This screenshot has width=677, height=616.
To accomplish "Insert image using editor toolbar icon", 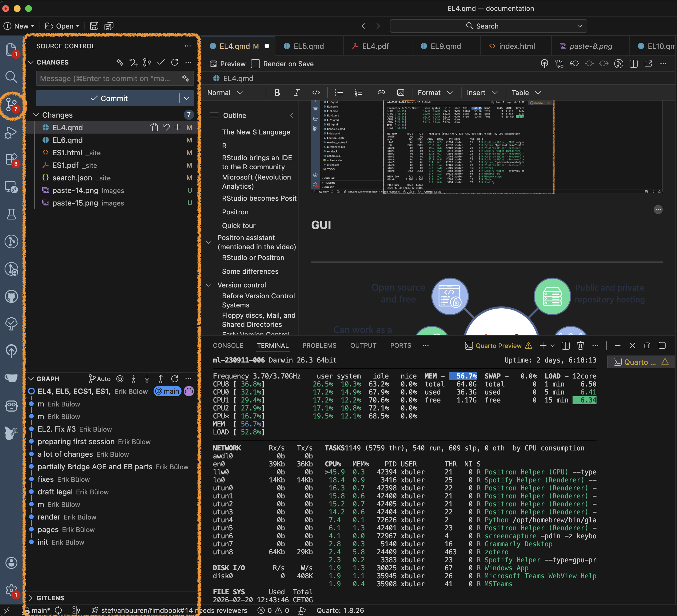I will point(400,93).
